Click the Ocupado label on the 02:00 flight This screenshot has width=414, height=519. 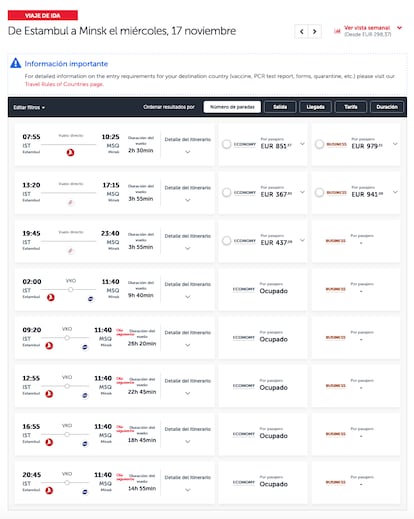273,291
